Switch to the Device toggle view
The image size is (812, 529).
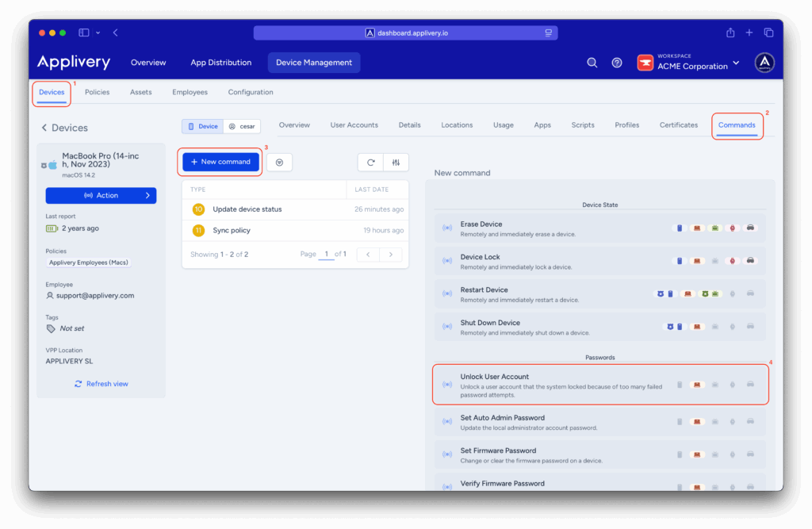coord(202,126)
